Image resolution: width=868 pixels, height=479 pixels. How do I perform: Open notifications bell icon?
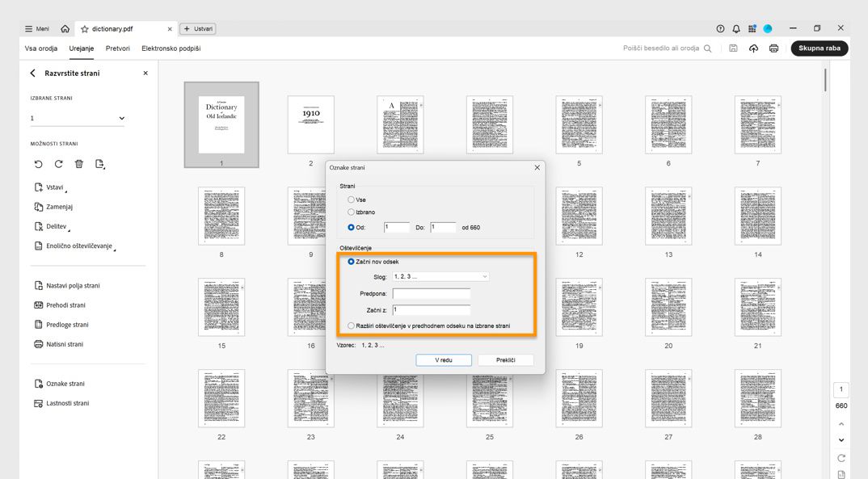click(736, 29)
